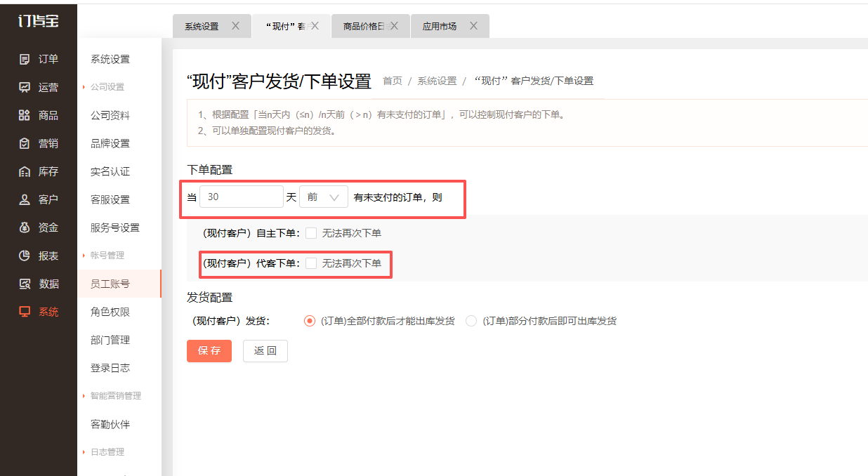
Task: Click the “现付”客户发货/下单设置 page title
Action: pos(279,81)
